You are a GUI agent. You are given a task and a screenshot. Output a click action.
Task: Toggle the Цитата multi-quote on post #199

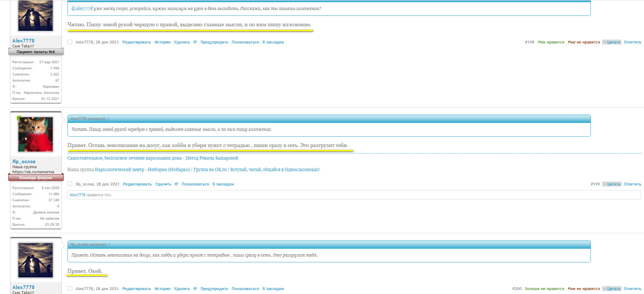612,184
